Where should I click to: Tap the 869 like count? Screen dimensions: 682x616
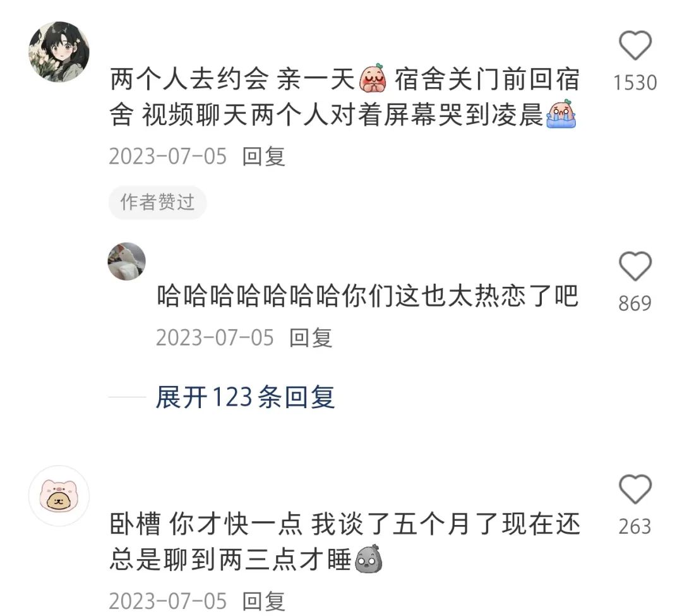click(635, 303)
